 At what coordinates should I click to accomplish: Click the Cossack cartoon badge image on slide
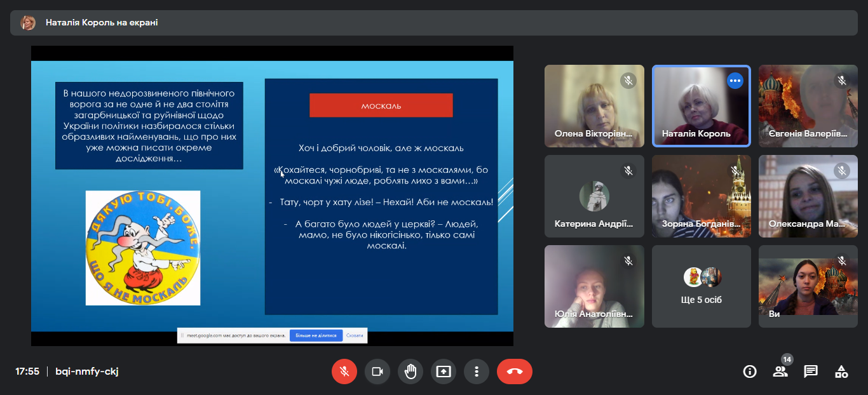(143, 248)
